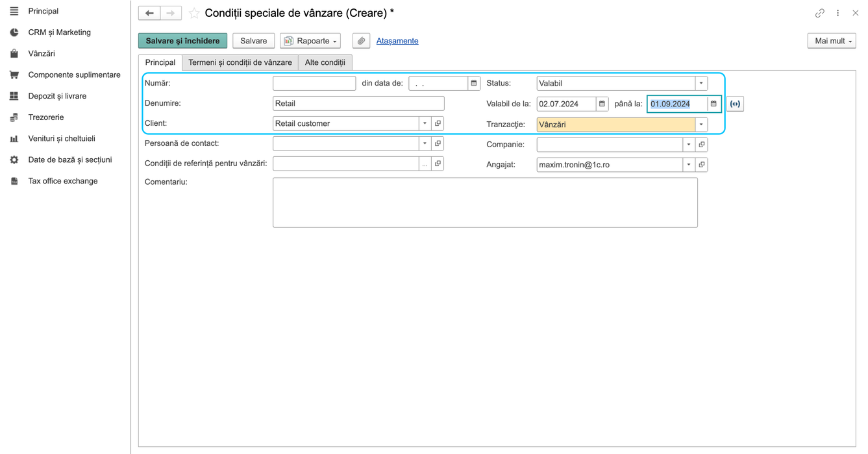Open the three-dot options menu
Viewport: 868px width, 454px height.
[838, 13]
